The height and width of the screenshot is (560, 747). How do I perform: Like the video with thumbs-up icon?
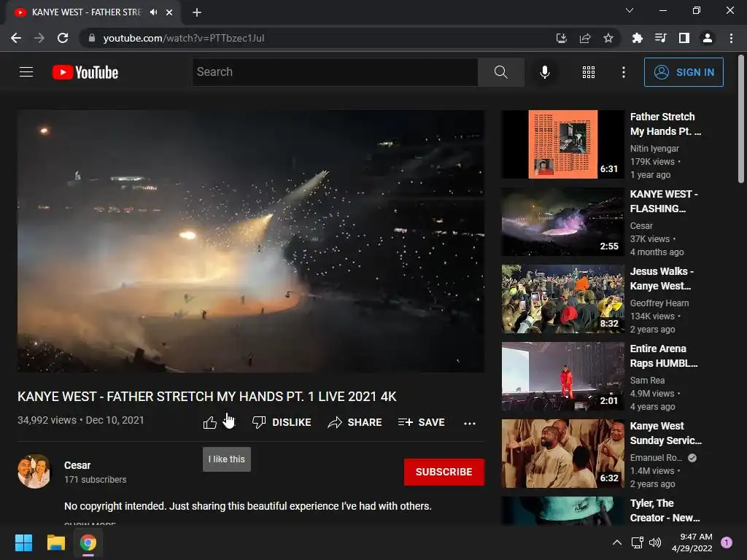(210, 422)
